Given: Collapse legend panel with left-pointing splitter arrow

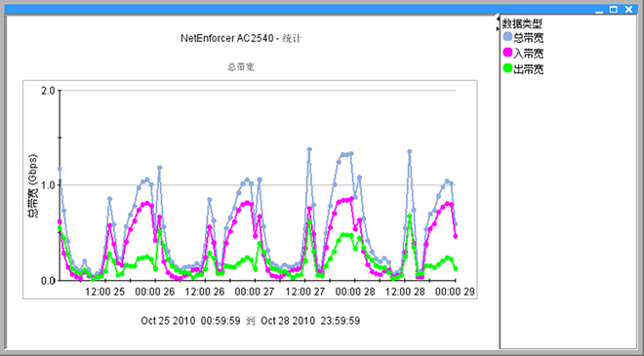Looking at the screenshot, I should pyautogui.click(x=498, y=19).
